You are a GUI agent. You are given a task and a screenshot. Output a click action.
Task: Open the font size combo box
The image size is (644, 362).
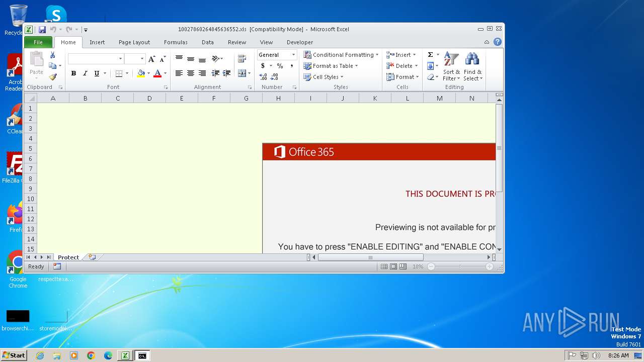point(135,59)
